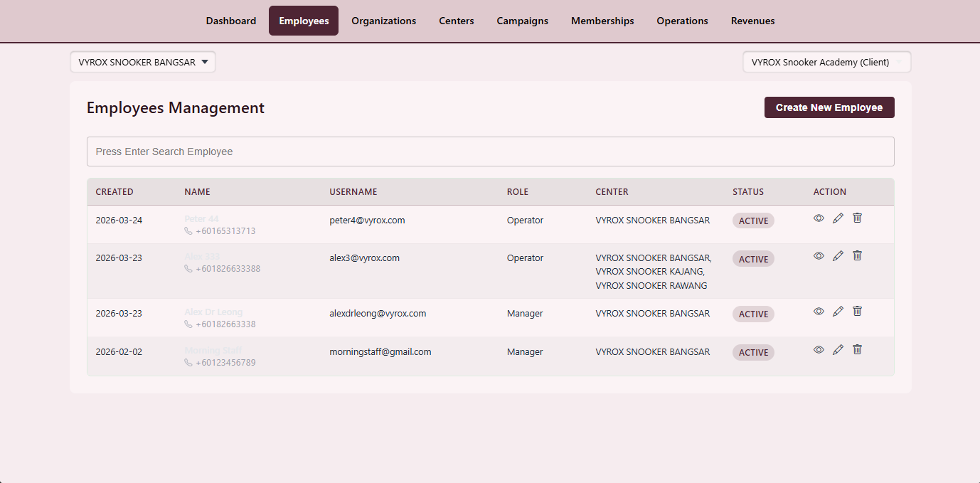
Task: Click the CREATED column header
Action: pyautogui.click(x=114, y=192)
